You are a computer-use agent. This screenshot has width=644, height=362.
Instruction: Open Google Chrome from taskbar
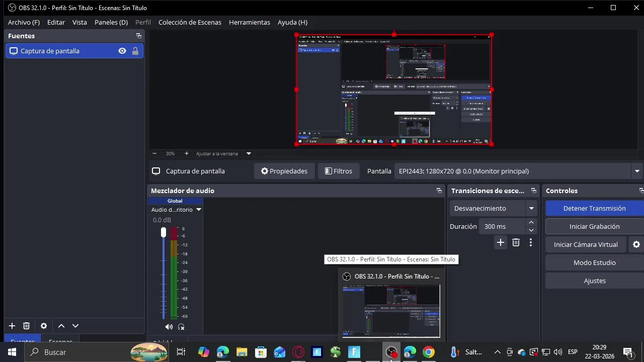tap(429, 352)
